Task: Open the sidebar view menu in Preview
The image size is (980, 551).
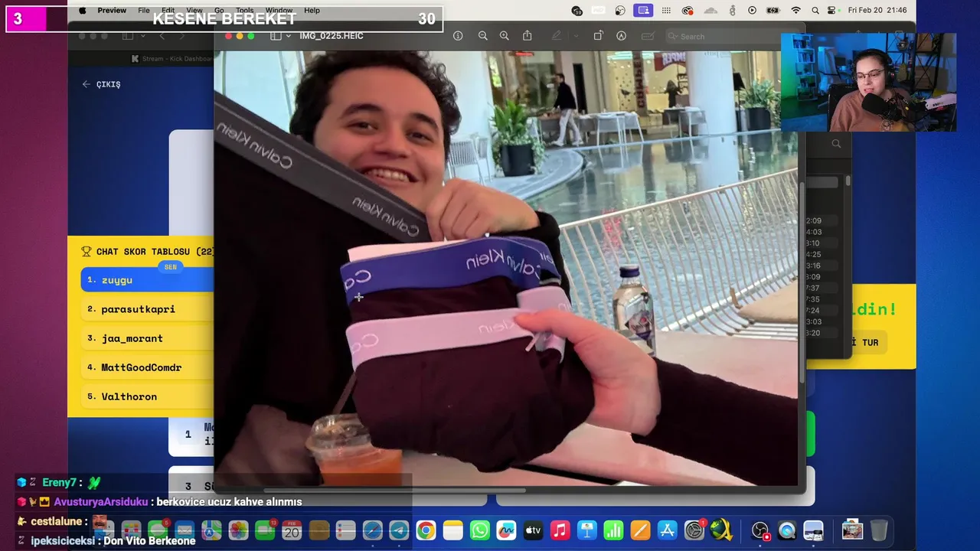Action: pos(280,36)
